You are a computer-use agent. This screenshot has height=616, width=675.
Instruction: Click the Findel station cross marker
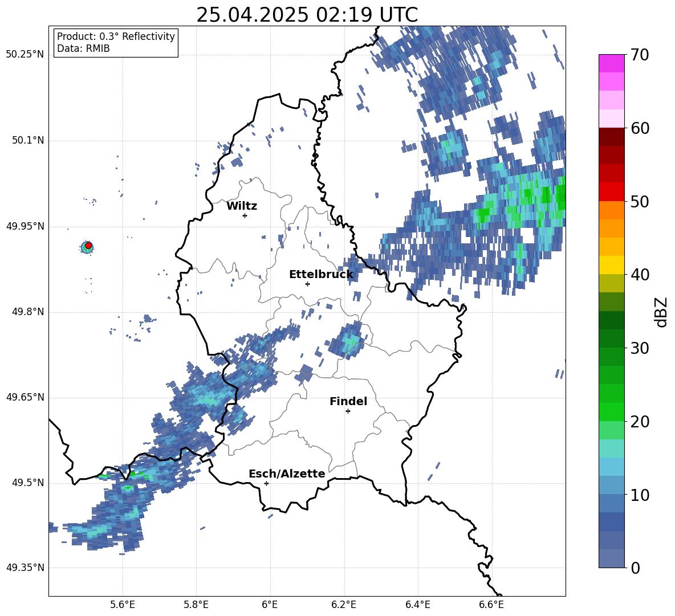click(348, 411)
